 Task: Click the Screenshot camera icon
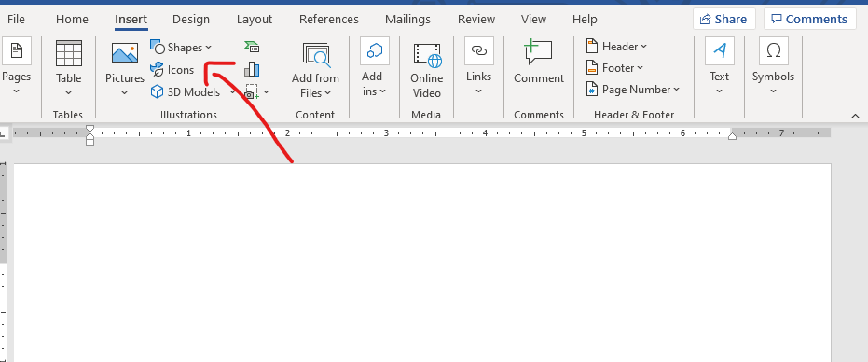pos(252,92)
